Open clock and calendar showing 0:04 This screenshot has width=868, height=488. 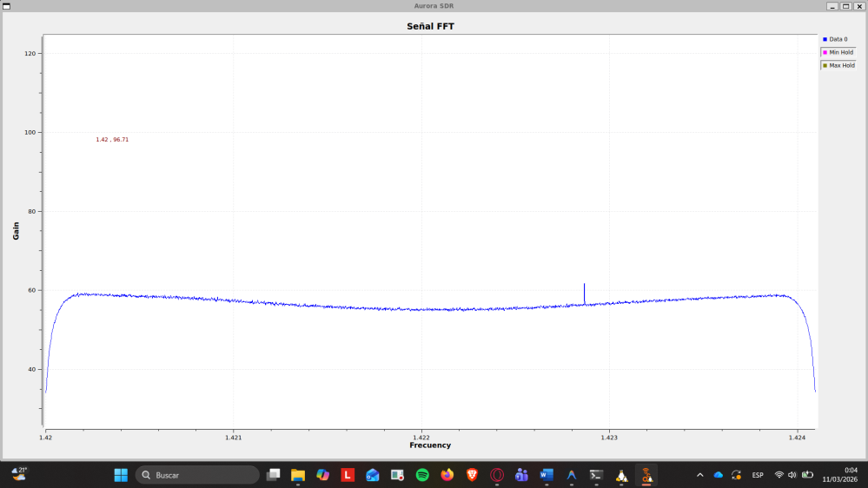[840, 475]
